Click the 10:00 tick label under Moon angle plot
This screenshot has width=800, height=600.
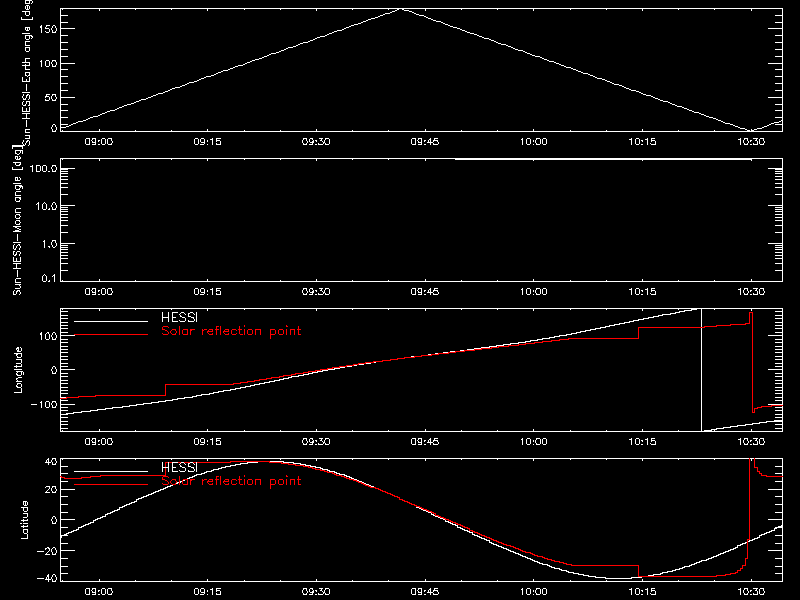533,291
